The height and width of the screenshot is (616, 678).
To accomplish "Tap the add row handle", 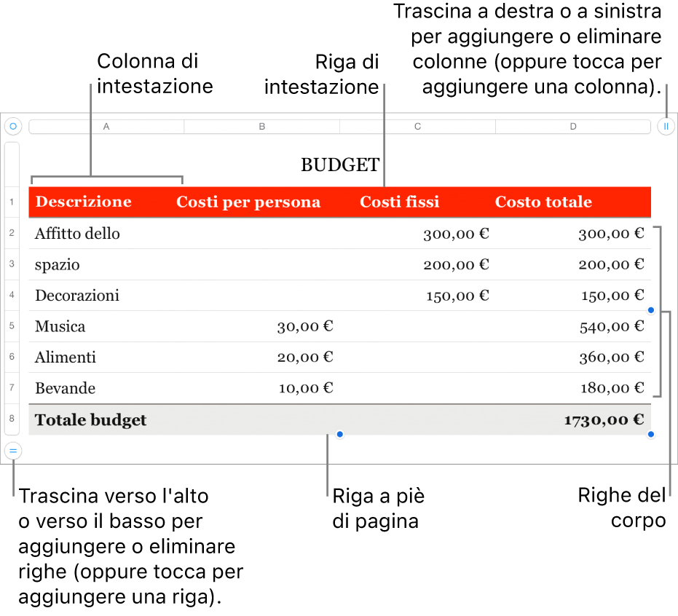I will [x=12, y=451].
